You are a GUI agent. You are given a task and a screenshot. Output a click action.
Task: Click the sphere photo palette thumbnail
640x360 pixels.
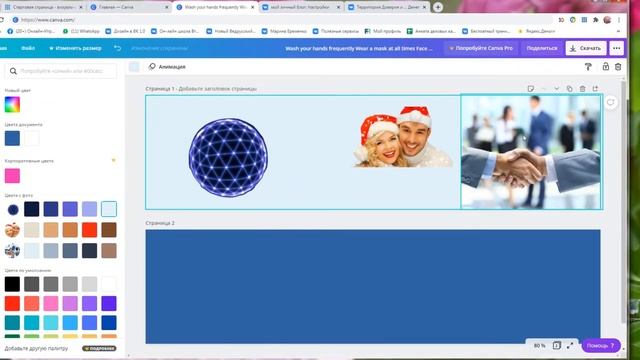[13, 210]
